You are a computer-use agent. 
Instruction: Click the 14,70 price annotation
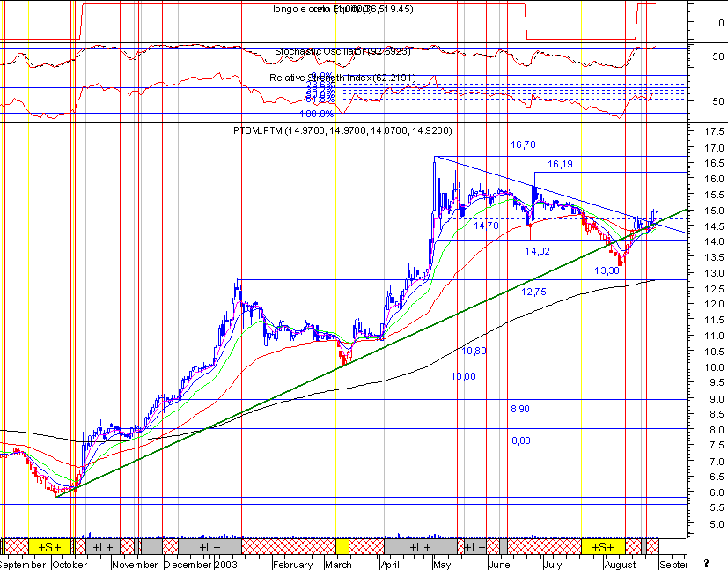coord(486,226)
